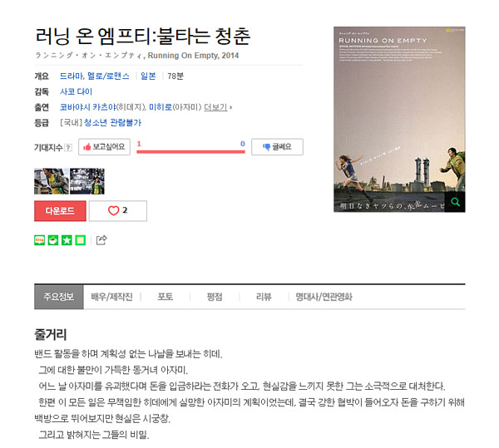Open the first still photo thumbnail
The width and height of the screenshot is (499, 448).
(x=52, y=181)
